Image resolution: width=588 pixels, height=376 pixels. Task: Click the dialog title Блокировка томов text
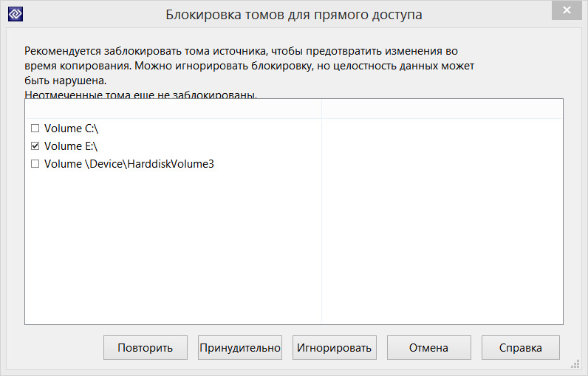(295, 14)
